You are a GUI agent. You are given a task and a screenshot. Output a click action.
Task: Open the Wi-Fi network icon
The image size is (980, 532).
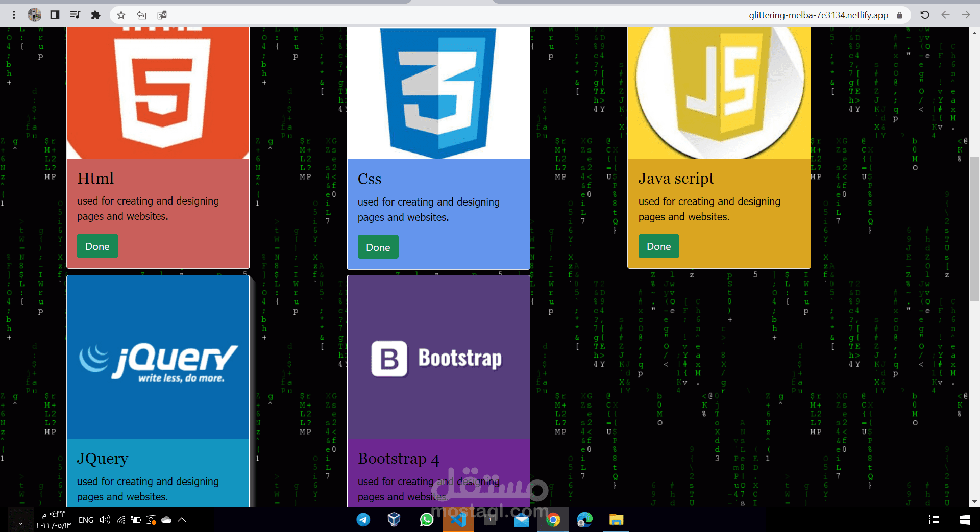[121, 520]
